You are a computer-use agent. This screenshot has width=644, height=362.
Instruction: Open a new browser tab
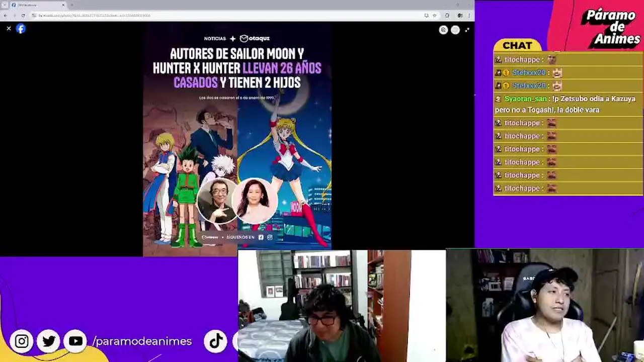[x=72, y=5]
